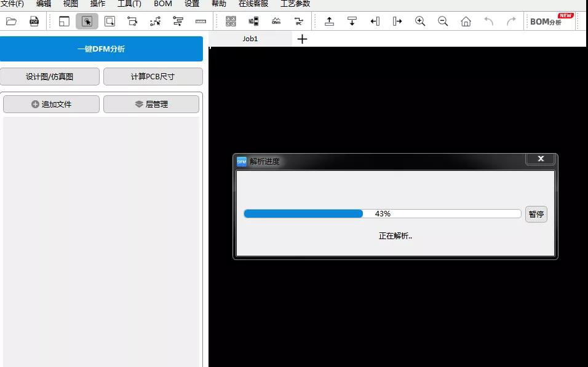Open the BOM分析 tool with NEW badge
Image resolution: width=588 pixels, height=367 pixels.
[x=545, y=20]
